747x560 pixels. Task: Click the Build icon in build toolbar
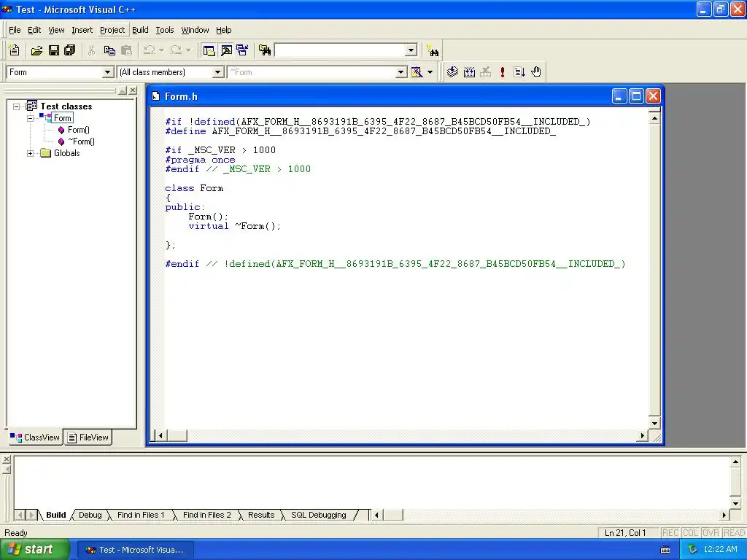point(469,72)
